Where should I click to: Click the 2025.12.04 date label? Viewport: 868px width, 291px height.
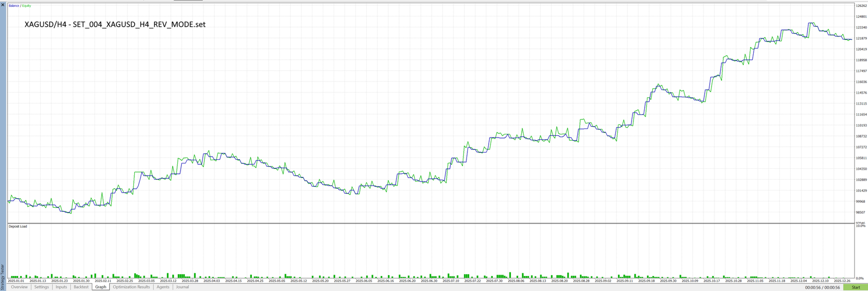pos(798,281)
